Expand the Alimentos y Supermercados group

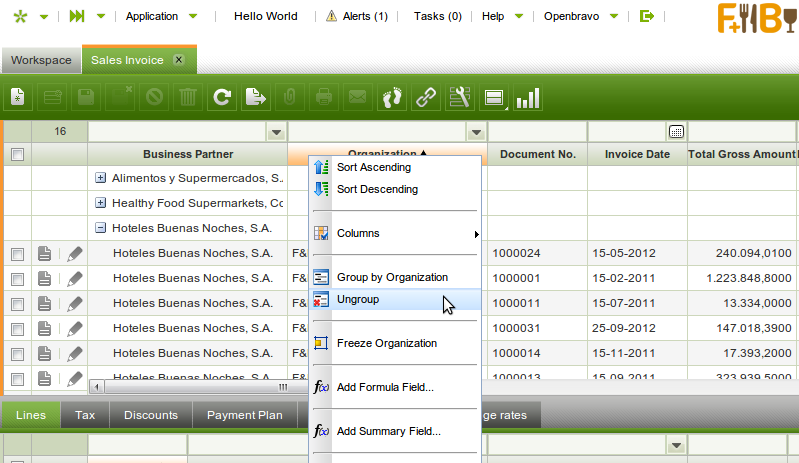click(x=100, y=178)
